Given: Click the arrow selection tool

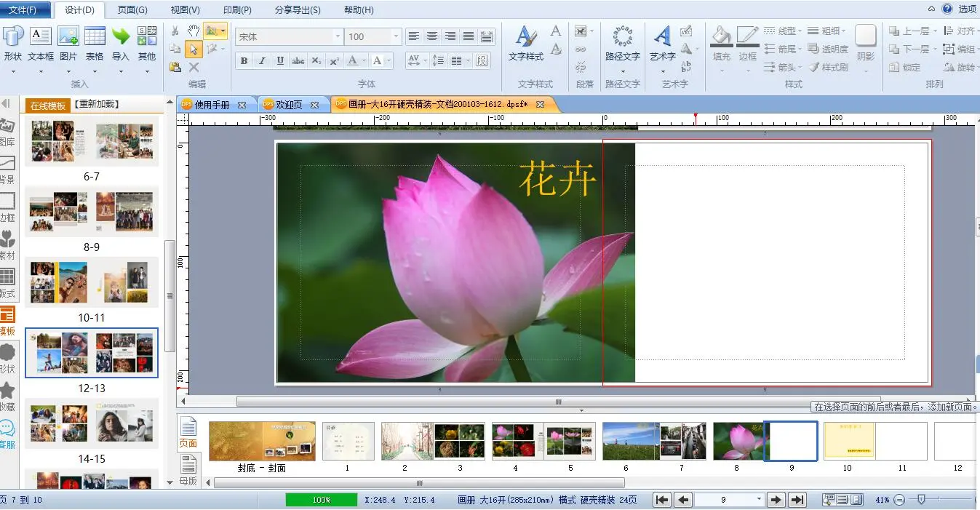Looking at the screenshot, I should click(x=194, y=49).
